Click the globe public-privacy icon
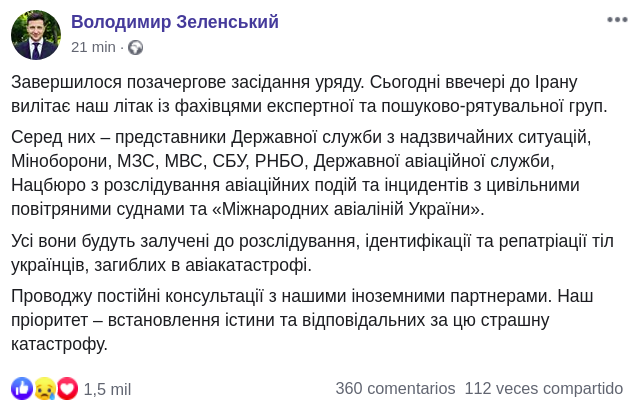This screenshot has width=633, height=405. [136, 47]
